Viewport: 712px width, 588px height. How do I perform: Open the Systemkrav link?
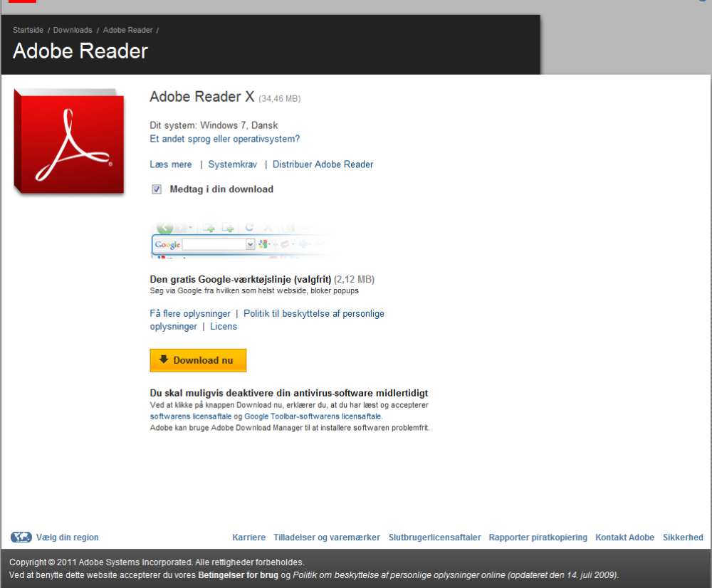click(x=233, y=164)
